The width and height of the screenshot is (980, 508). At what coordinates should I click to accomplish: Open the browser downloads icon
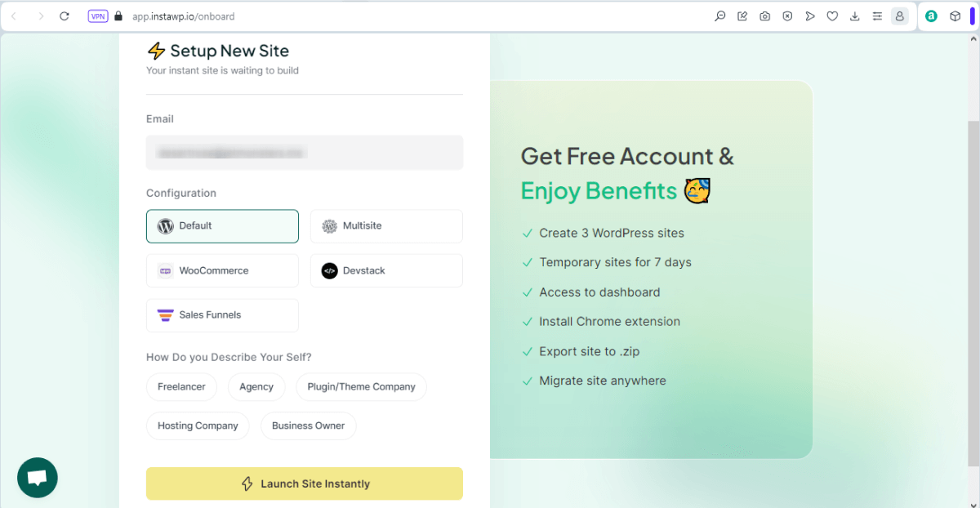854,16
